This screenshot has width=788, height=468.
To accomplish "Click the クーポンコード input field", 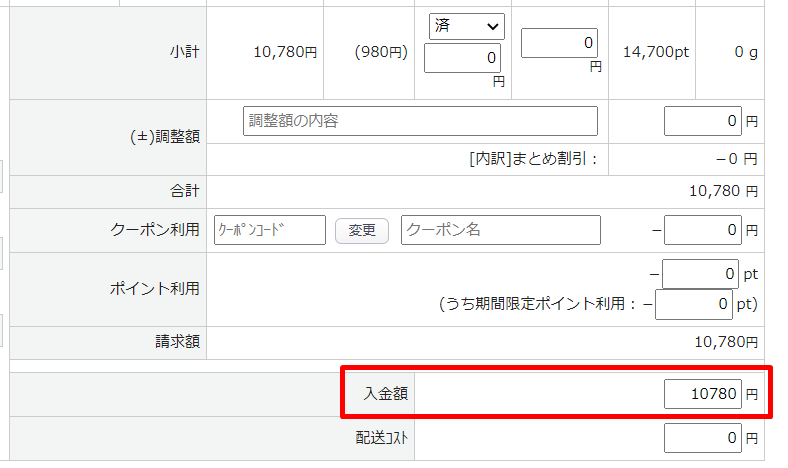I will [270, 230].
